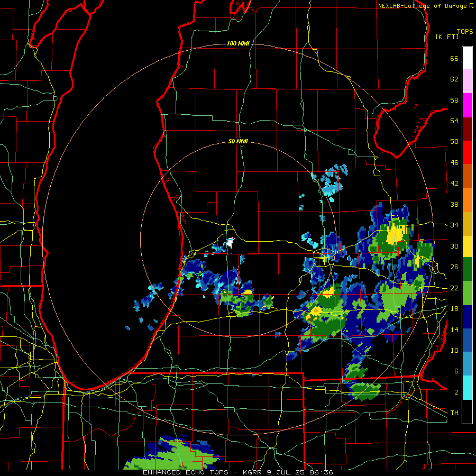Click the legend value 6
The width and height of the screenshot is (476, 476).
[456, 371]
